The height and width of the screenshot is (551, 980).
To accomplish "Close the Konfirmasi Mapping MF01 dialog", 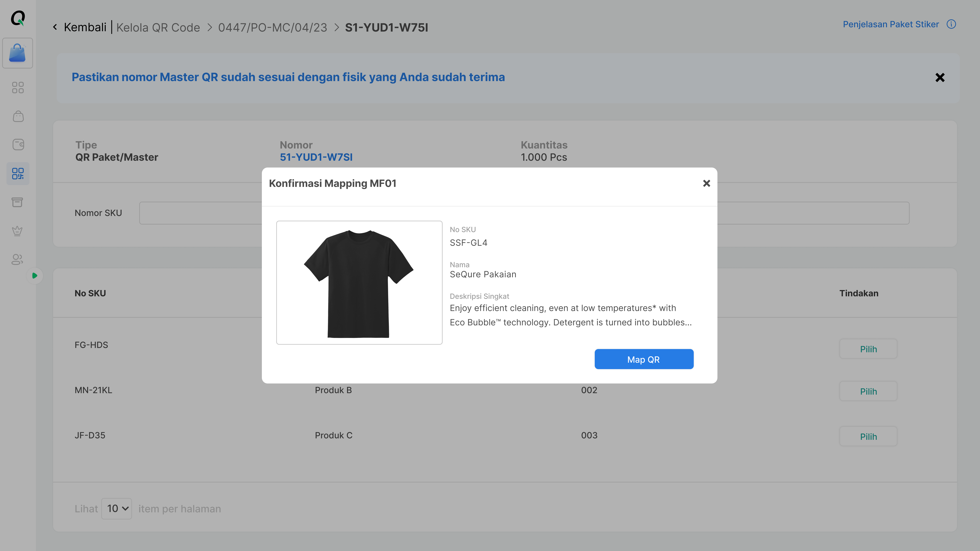I will tap(706, 183).
